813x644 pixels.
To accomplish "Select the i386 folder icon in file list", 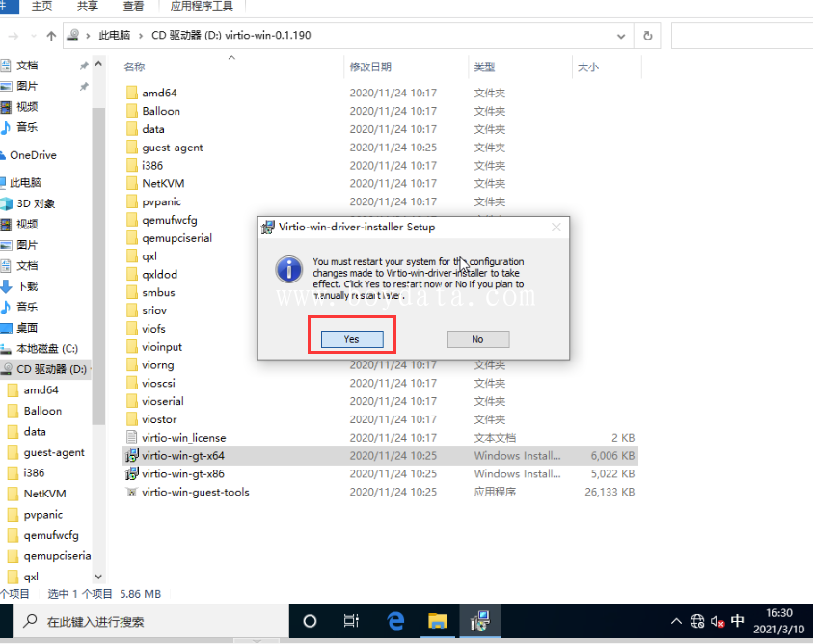I will [x=132, y=166].
